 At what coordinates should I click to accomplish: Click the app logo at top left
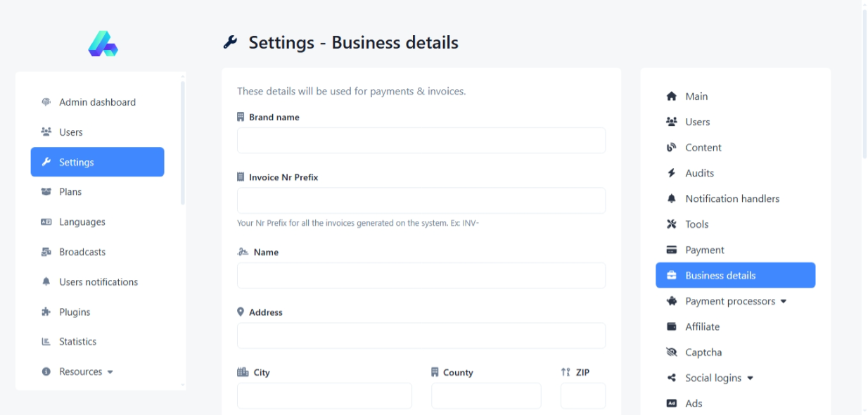pos(103,44)
